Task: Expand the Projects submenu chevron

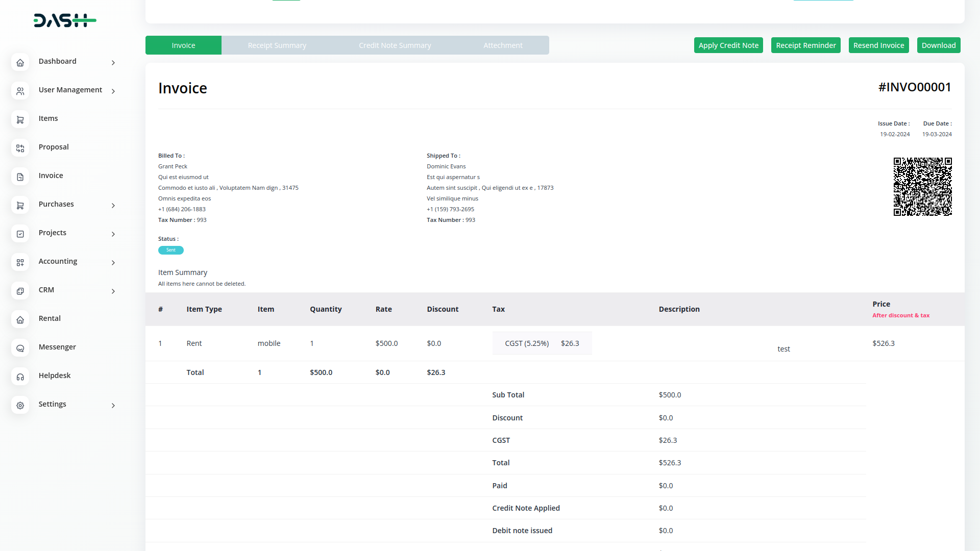Action: 113,234
